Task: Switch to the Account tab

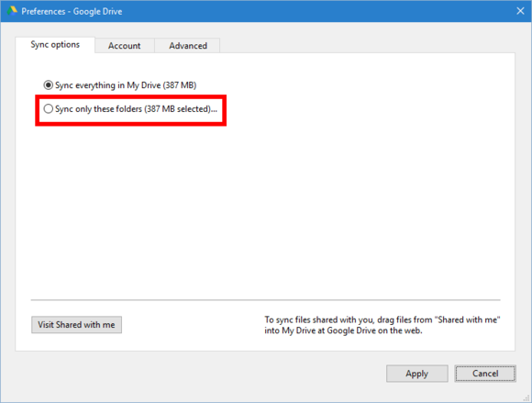Action: click(124, 46)
